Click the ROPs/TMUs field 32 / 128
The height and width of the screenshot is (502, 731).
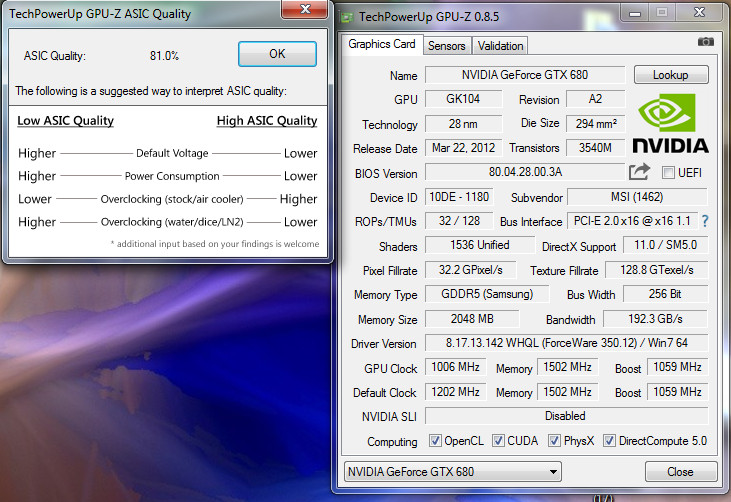pos(459,221)
